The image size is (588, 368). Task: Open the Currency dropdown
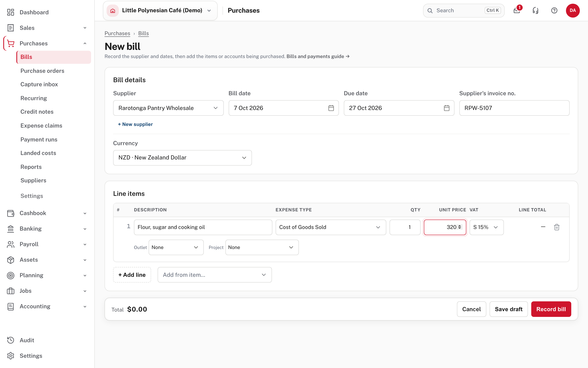[182, 158]
